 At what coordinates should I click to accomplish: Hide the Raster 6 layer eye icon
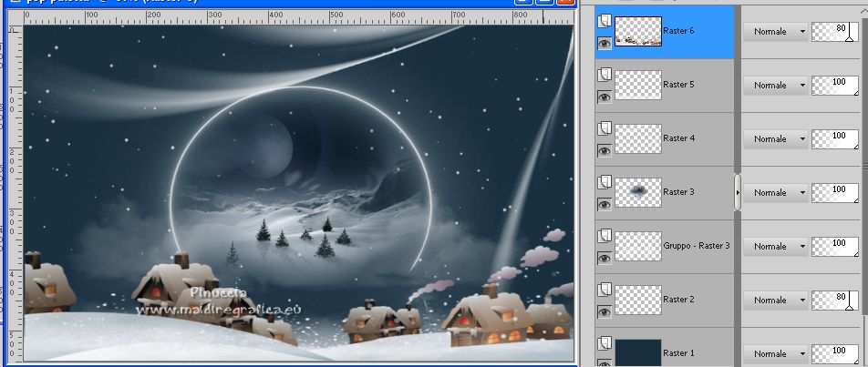(x=604, y=43)
